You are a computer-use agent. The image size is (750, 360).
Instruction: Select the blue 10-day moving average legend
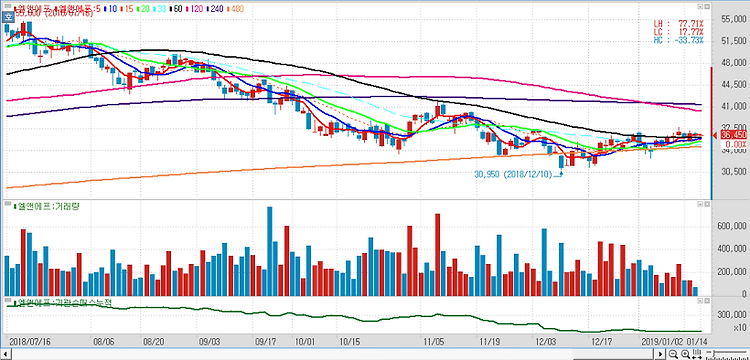click(x=110, y=9)
